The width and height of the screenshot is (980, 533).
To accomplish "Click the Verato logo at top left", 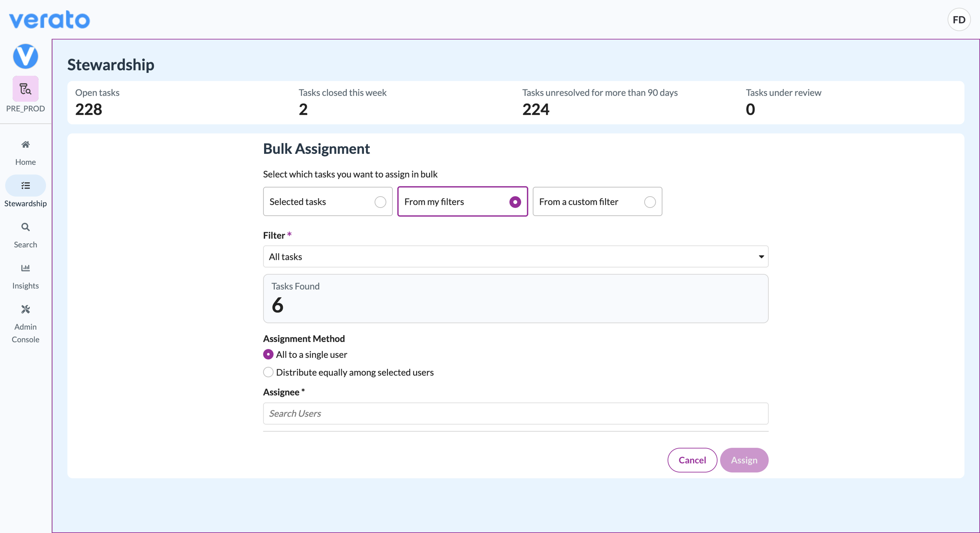I will point(49,20).
